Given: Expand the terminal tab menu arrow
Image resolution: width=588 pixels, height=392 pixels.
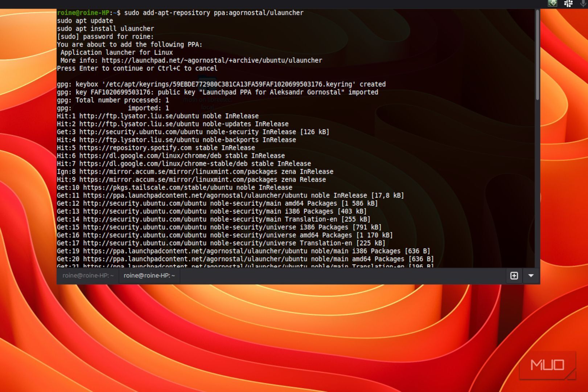Looking at the screenshot, I should tap(531, 275).
